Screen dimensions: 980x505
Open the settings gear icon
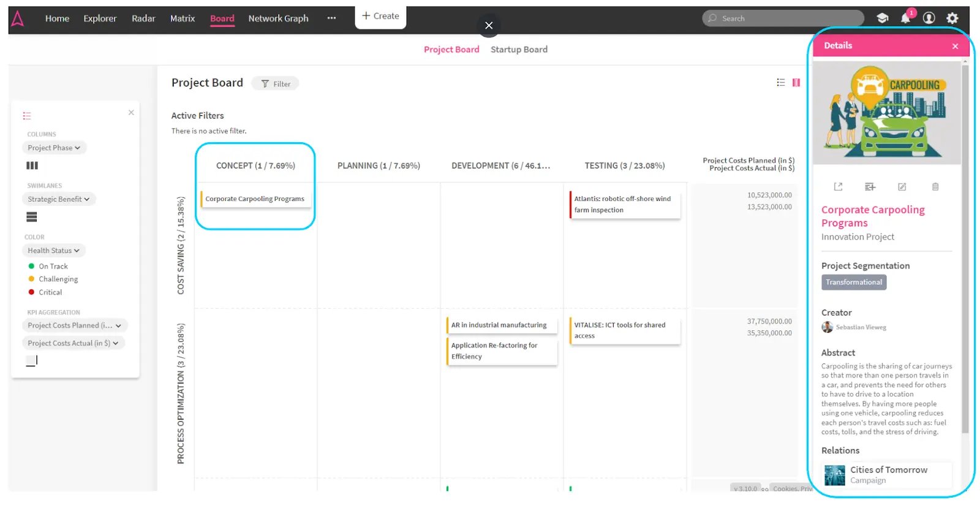tap(952, 18)
